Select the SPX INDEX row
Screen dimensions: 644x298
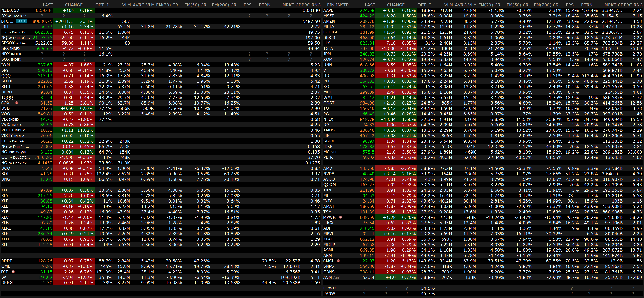pos(161,48)
